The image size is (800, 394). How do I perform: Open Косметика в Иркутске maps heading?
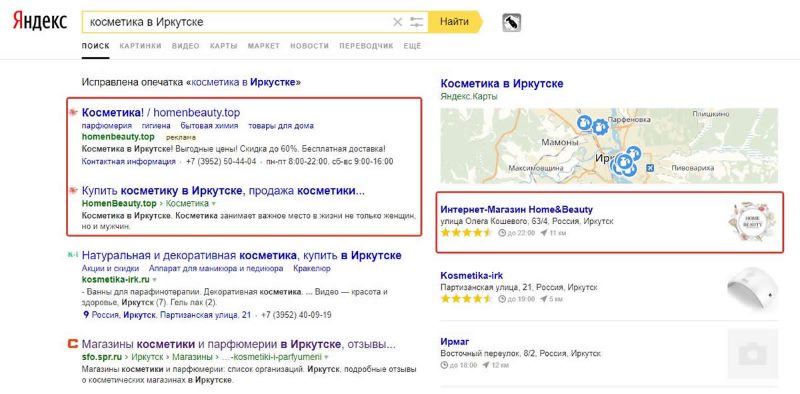tap(502, 84)
